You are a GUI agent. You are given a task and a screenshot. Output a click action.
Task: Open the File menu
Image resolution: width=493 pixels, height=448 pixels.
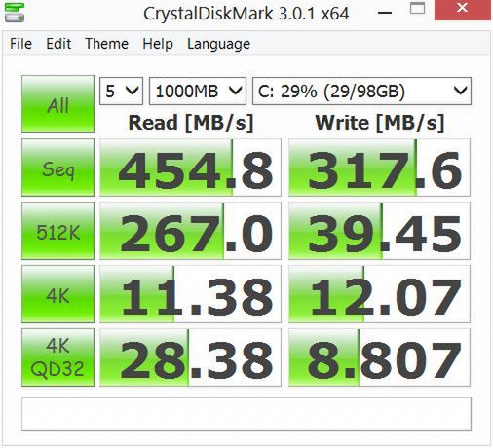[x=20, y=44]
